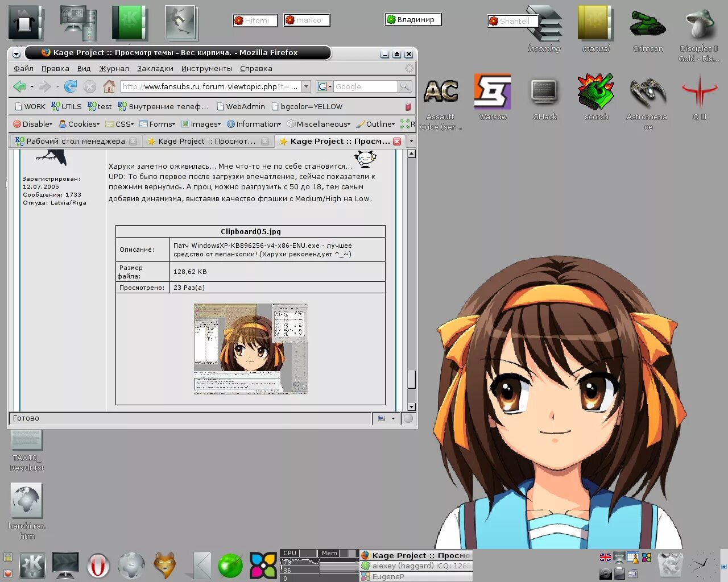Open the Outline dropdown menu
728x582 pixels.
click(x=375, y=124)
